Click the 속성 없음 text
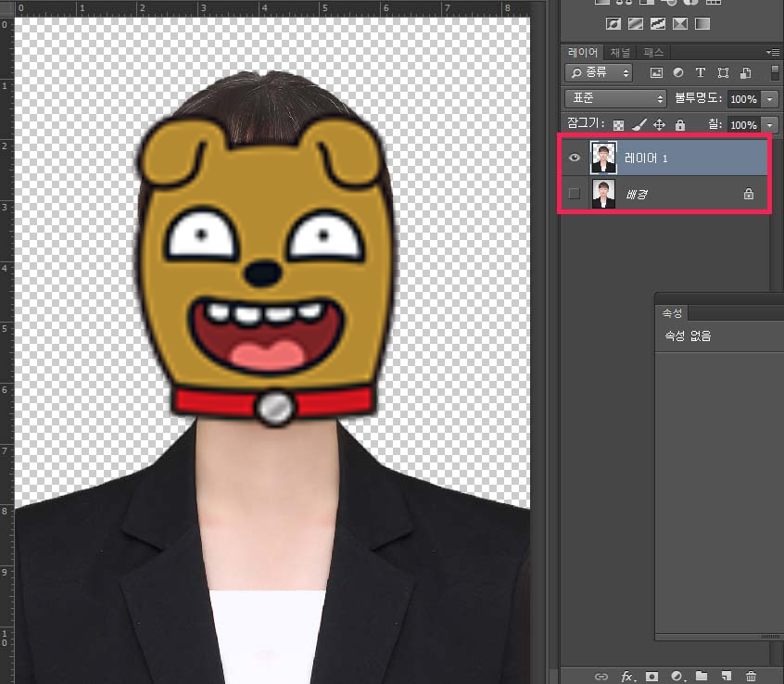The image size is (784, 684). [688, 336]
